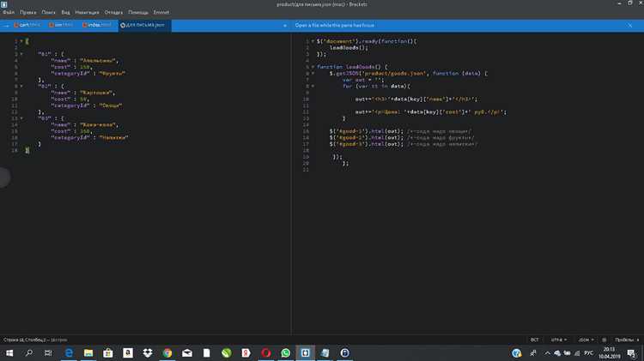This screenshot has height=361, width=644.
Task: Open File Explorer from the taskbar
Action: coord(88,352)
